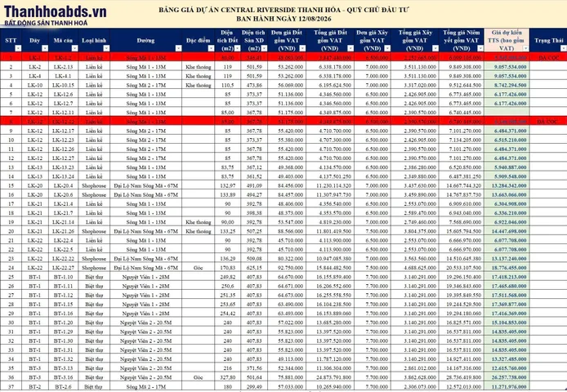This screenshot has height=392, width=567.
Task: Select the title cell 'BẢNG GIÁ DỰ ÁN CENTRAL RIVERSIDE'
Action: (x=283, y=10)
